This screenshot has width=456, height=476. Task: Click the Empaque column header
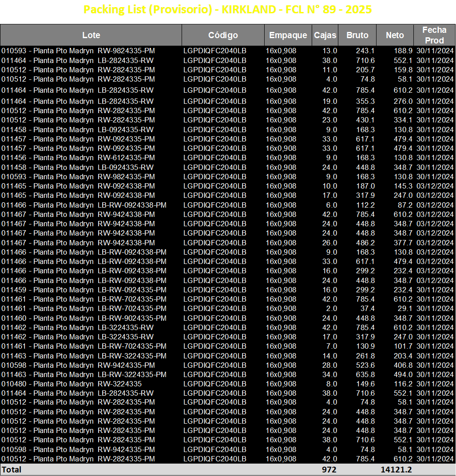(288, 35)
